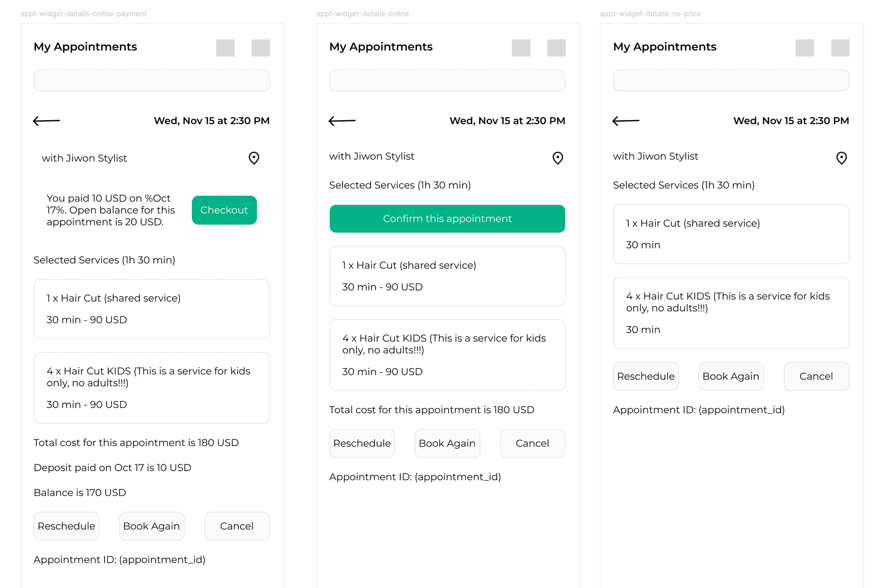Click second gray header icon in no-price widget
Screen dimensions: 882x588
click(840, 48)
